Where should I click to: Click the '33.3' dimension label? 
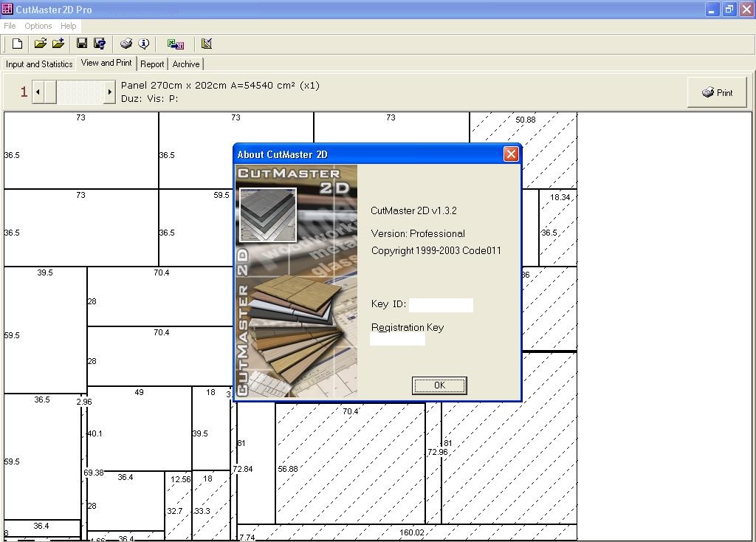202,511
